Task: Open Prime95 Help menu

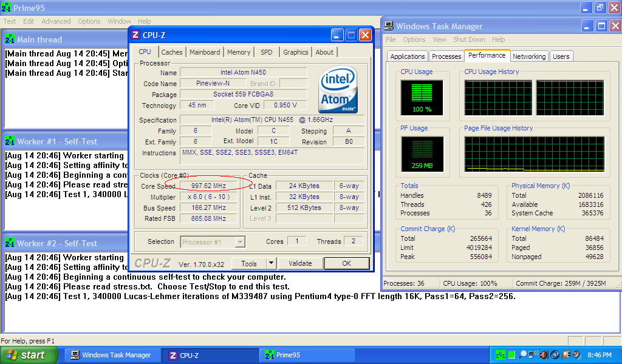Action: point(145,21)
